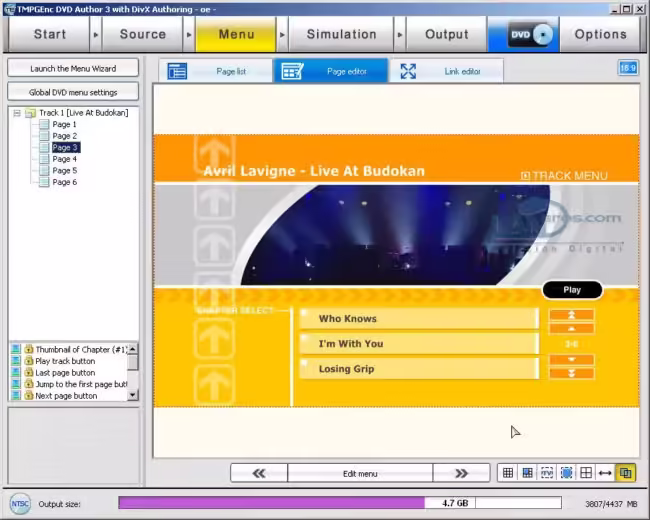Toggle visibility icon beside Thumbnail of Chapter
The width and height of the screenshot is (650, 520).
16,349
